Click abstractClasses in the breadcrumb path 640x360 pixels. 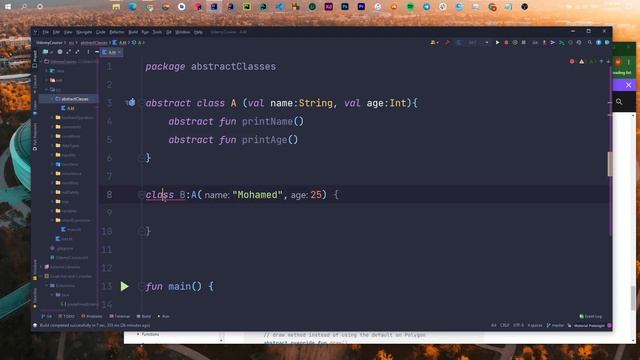(x=94, y=42)
